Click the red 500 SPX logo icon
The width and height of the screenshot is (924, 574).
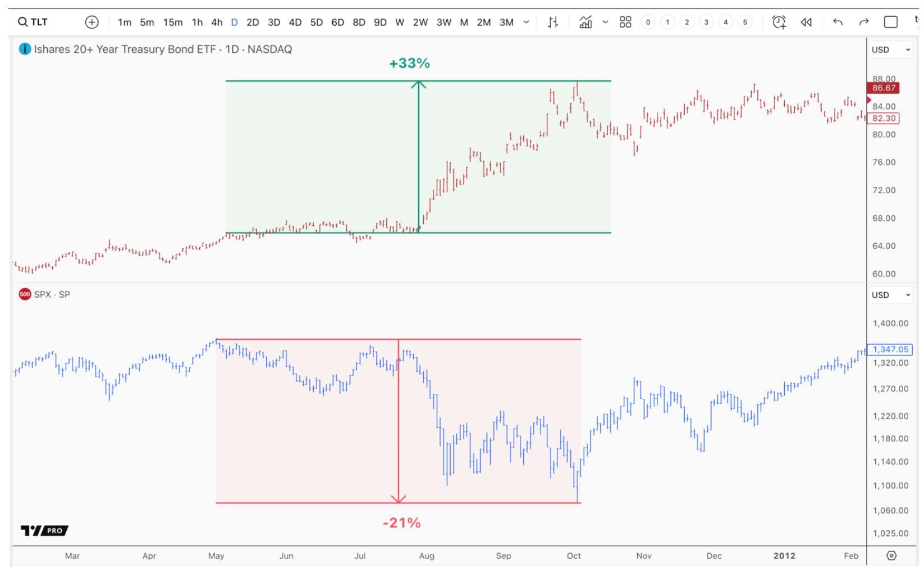(25, 294)
